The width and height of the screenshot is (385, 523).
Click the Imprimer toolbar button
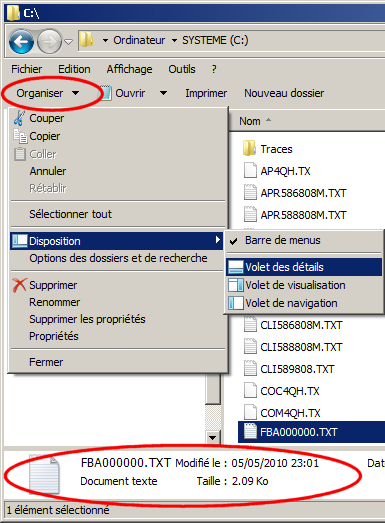point(206,93)
